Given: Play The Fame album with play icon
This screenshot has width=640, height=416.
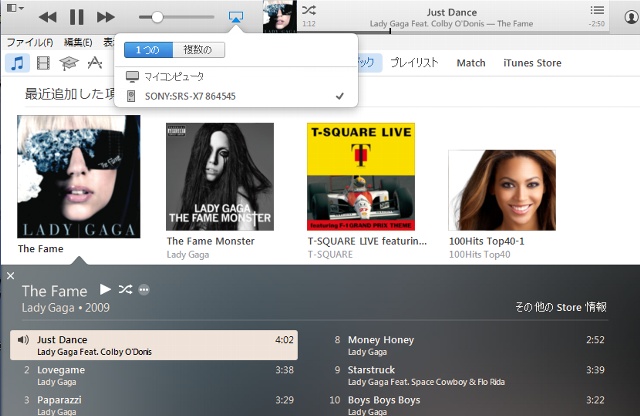Looking at the screenshot, I should tap(105, 289).
